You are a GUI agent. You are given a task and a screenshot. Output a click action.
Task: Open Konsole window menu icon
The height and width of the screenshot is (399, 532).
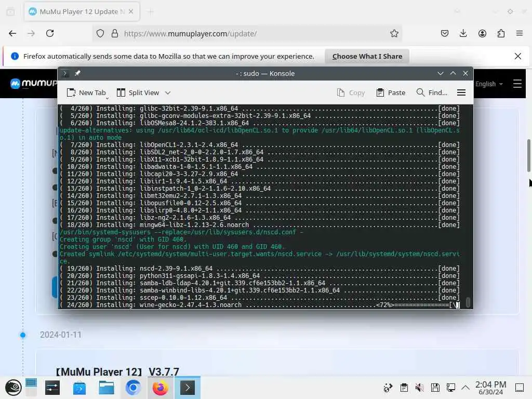coord(65,73)
